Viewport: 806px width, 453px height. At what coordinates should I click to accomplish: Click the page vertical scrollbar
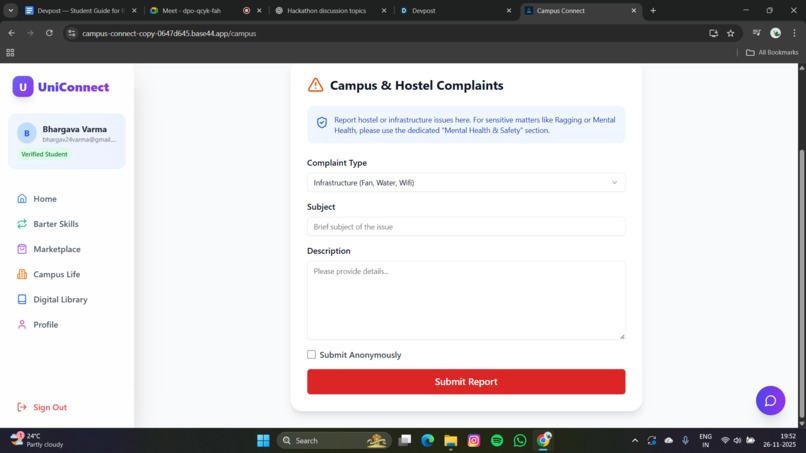pos(801,283)
